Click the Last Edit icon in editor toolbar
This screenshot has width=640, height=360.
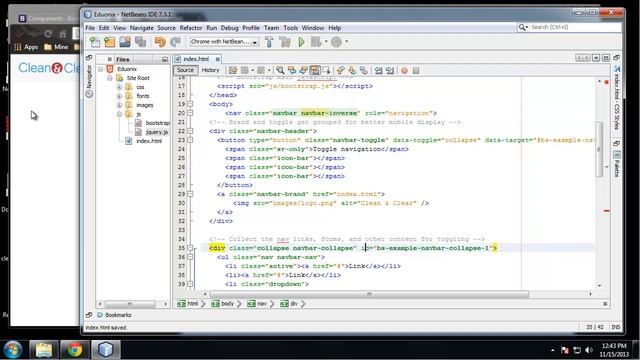click(x=233, y=71)
